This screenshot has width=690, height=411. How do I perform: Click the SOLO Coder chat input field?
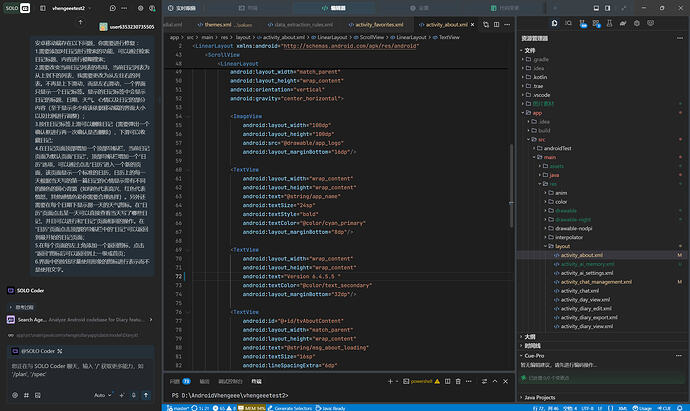[x=80, y=370]
